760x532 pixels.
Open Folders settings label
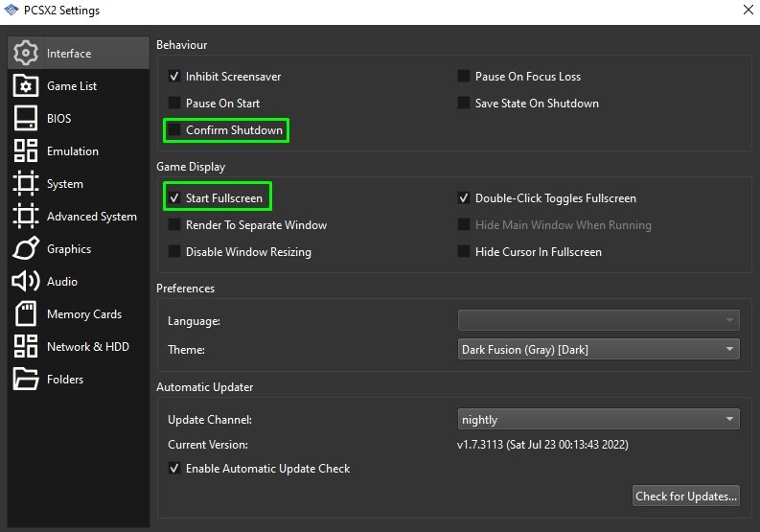[x=65, y=380]
